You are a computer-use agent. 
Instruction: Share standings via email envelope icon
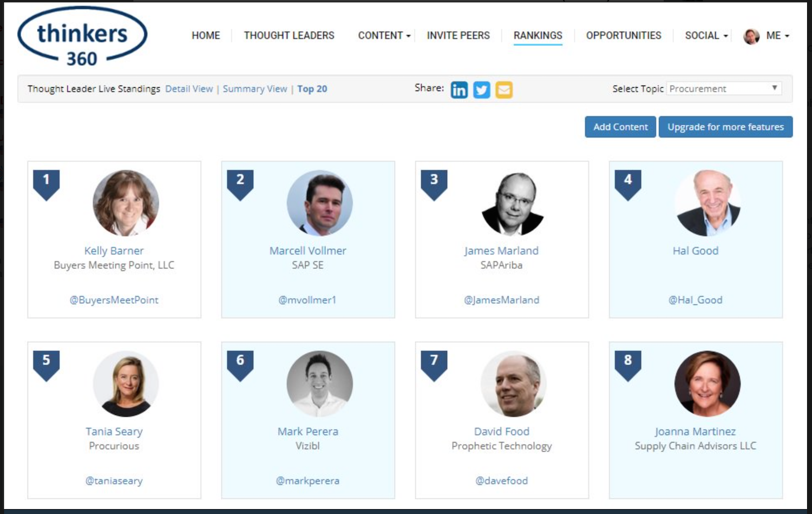(504, 89)
